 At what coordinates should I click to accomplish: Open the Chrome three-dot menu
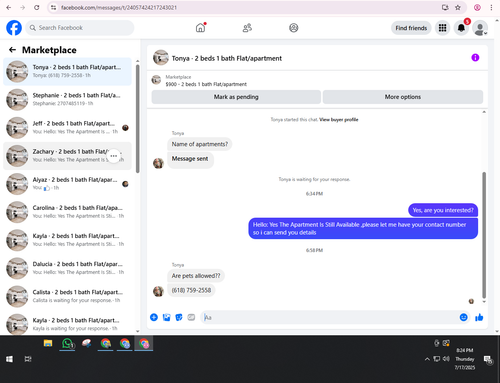pyautogui.click(x=491, y=7)
